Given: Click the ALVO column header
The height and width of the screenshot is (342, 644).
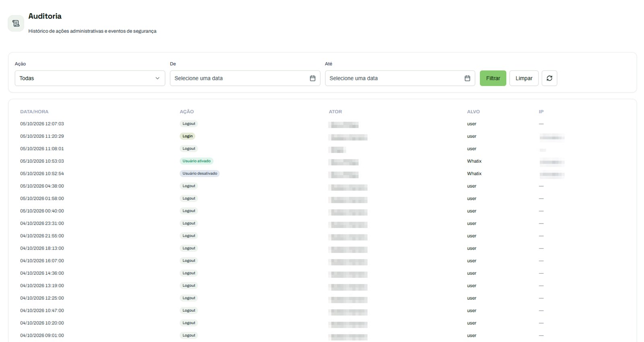Looking at the screenshot, I should point(473,112).
